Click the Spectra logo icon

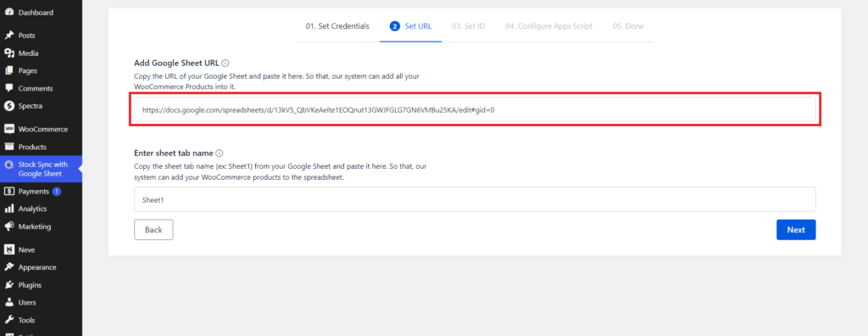tap(8, 106)
